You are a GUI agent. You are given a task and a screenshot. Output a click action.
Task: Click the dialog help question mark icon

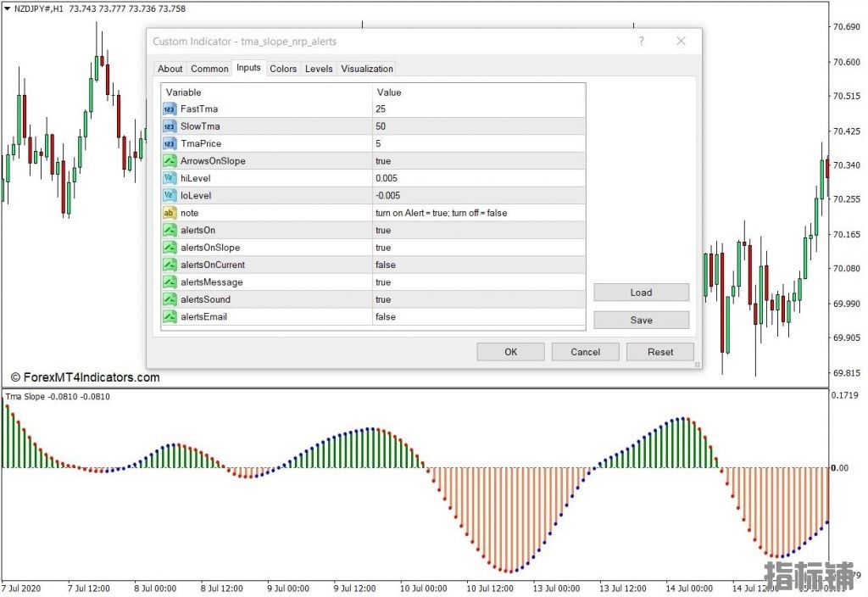641,41
